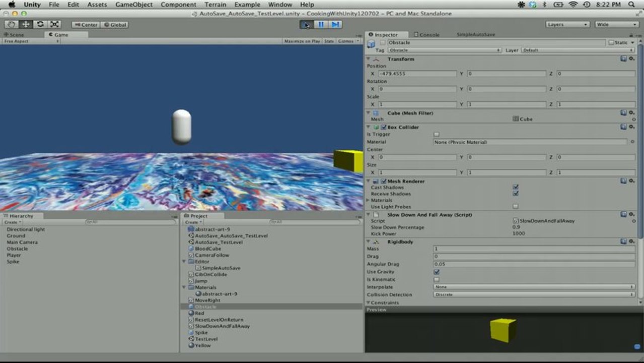Toggle the Static checkbox

(611, 43)
